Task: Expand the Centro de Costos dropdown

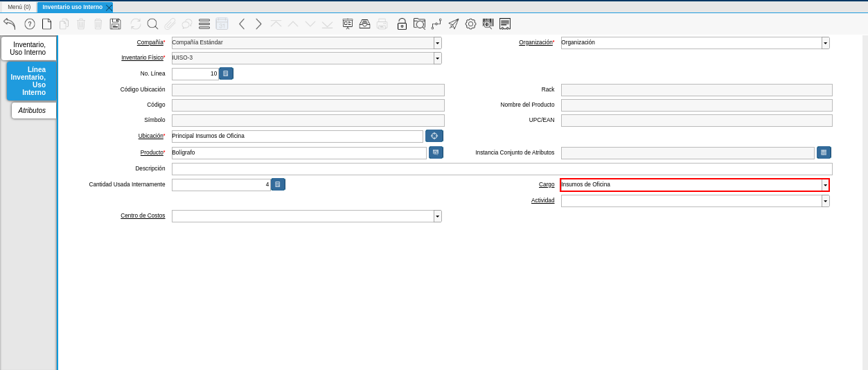Action: click(437, 216)
